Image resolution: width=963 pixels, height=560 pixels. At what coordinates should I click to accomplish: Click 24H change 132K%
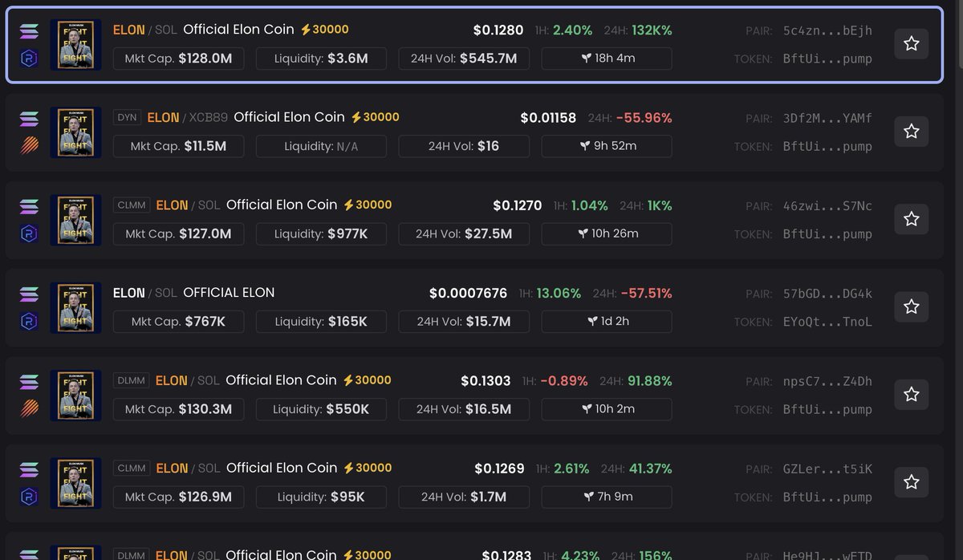[652, 30]
